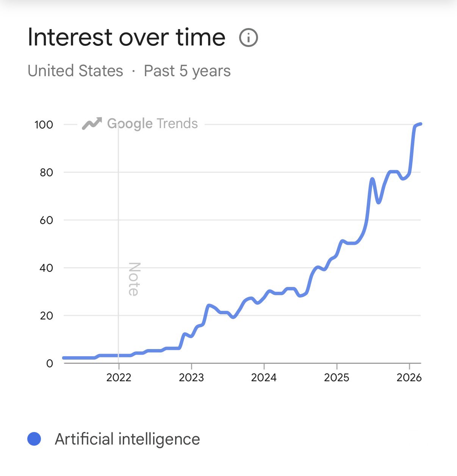Click the Interest over time heading
Image resolution: width=457 pixels, height=476 pixels.
pyautogui.click(x=127, y=37)
